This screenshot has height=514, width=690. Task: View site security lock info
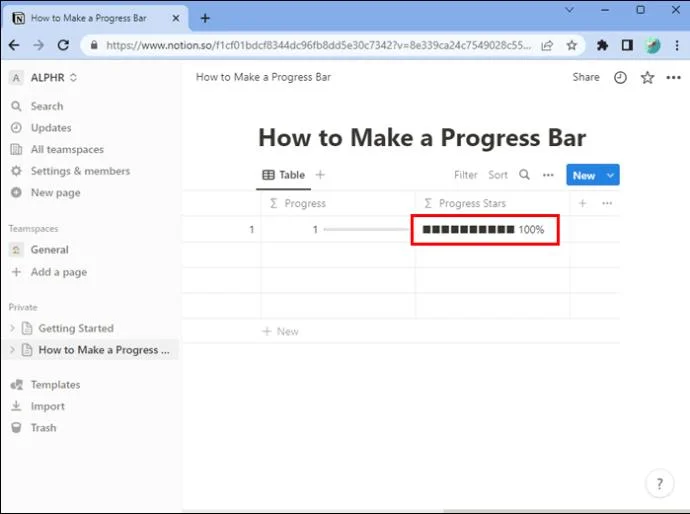tap(94, 45)
